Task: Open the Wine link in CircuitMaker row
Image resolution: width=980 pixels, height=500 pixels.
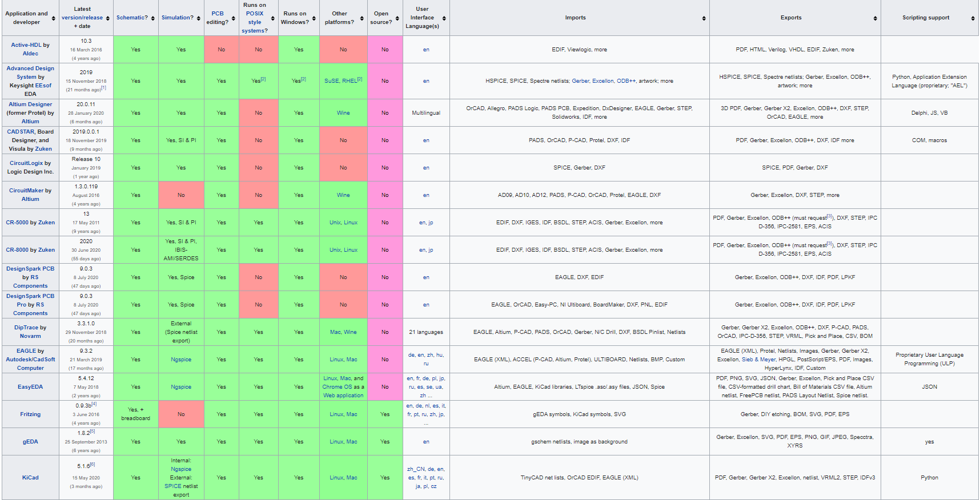Action: 343,195
